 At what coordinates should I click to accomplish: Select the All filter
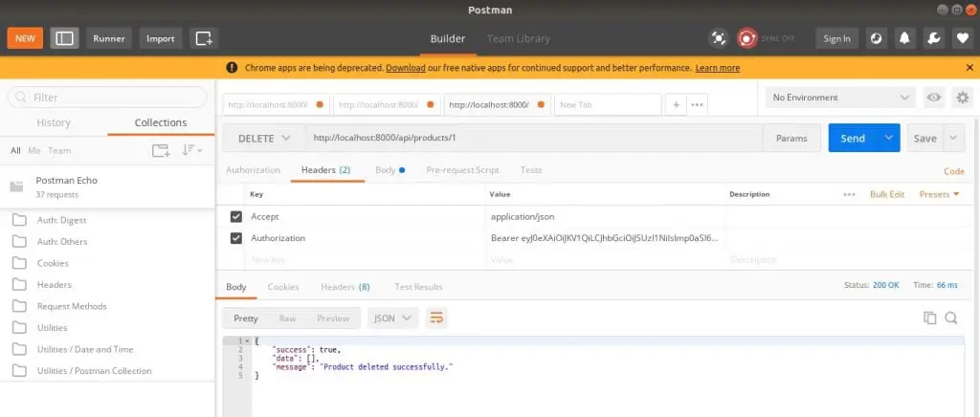pyautogui.click(x=15, y=150)
